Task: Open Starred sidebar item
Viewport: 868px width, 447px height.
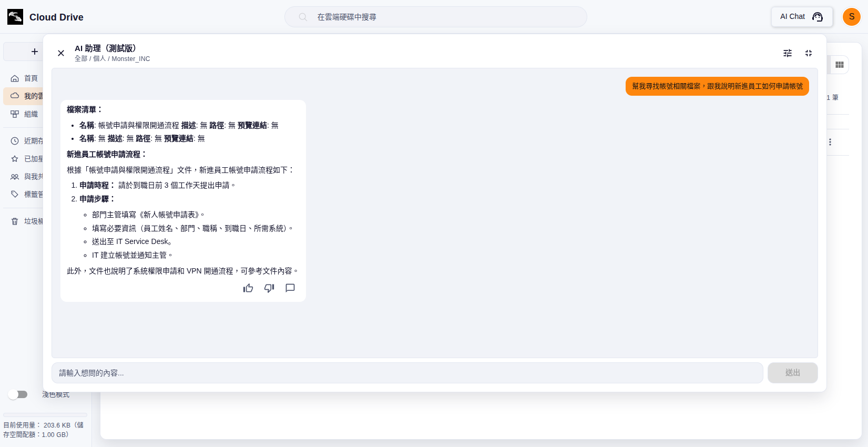Action: [24, 159]
